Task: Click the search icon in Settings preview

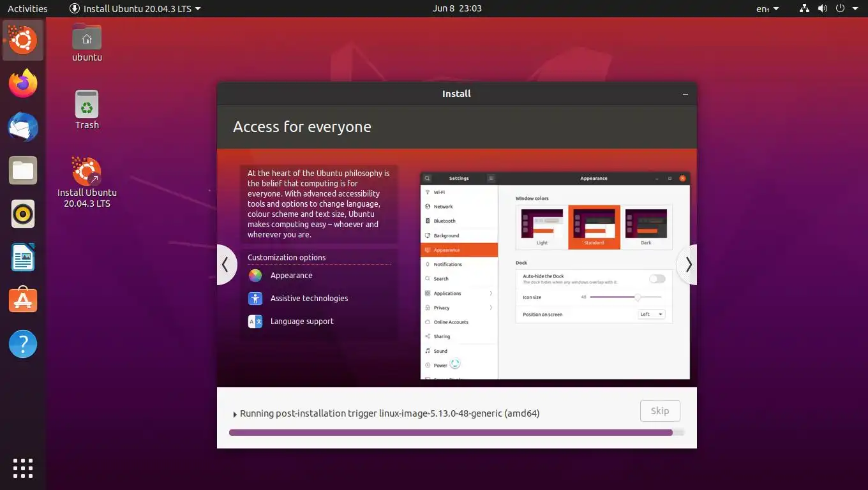Action: (x=428, y=178)
